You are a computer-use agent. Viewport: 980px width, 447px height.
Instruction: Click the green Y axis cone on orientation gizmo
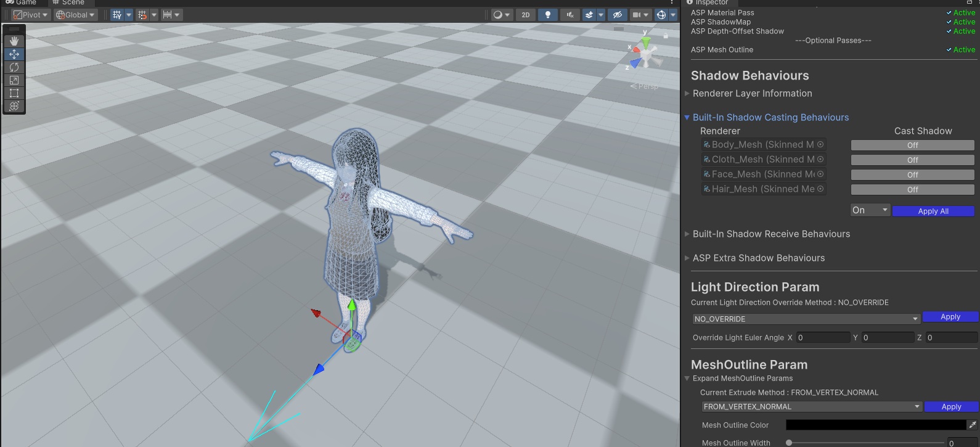(645, 43)
